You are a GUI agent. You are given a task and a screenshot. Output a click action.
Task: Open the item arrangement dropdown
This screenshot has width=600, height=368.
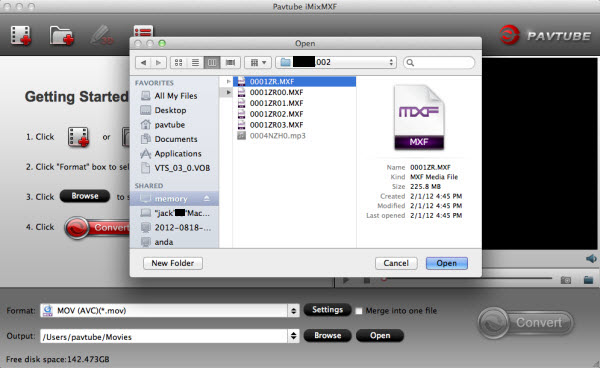pos(258,62)
